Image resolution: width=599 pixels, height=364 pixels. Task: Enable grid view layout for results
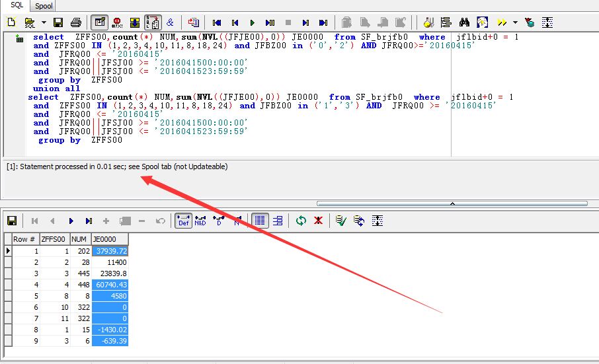click(x=260, y=221)
